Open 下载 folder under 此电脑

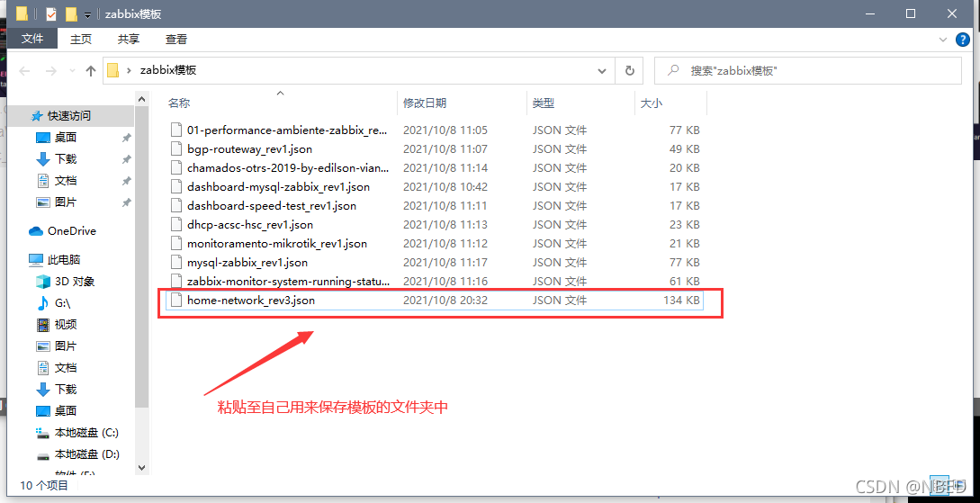pyautogui.click(x=66, y=390)
